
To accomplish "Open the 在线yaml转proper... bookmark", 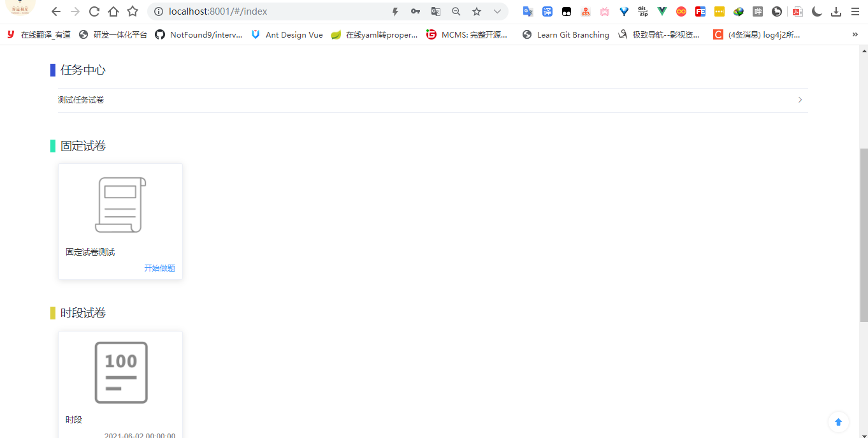I will tap(374, 35).
